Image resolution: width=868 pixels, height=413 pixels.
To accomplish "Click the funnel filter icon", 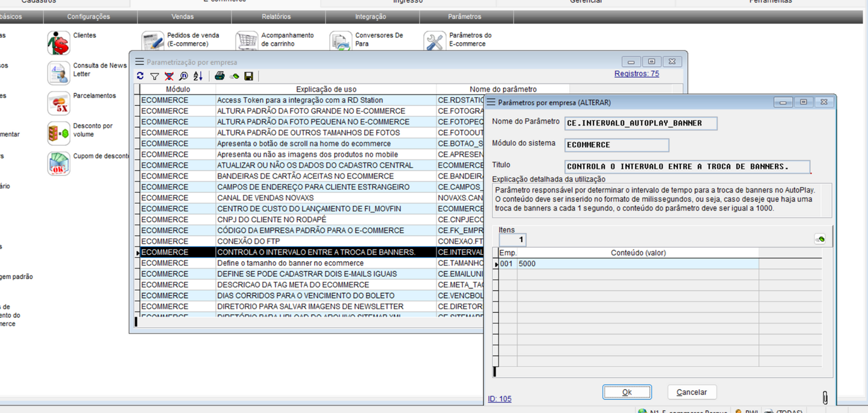I will 154,76.
